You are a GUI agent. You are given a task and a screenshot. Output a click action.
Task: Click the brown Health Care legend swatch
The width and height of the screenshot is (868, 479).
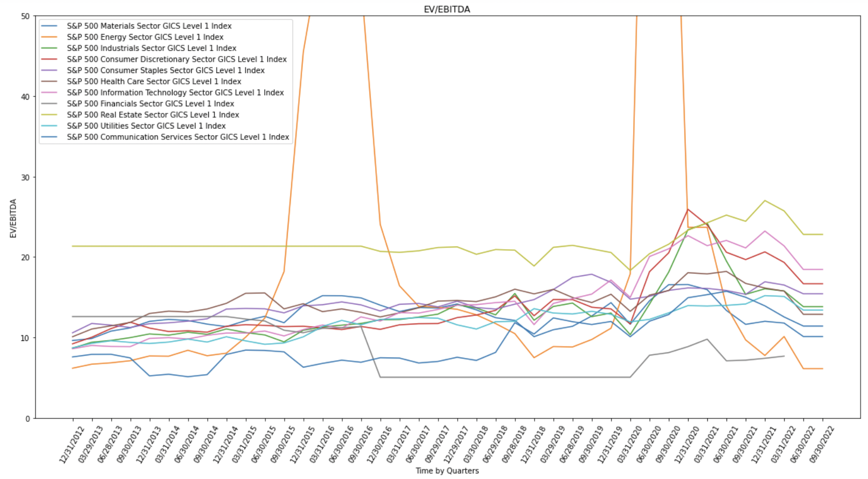coord(49,81)
